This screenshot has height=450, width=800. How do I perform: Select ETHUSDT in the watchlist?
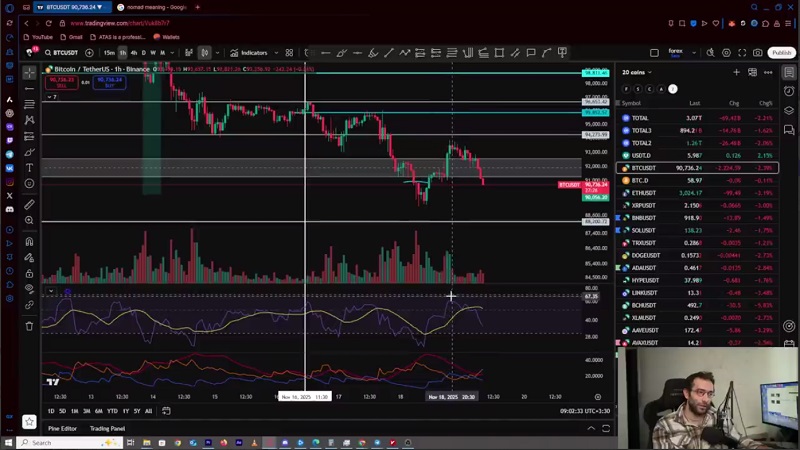coord(643,193)
